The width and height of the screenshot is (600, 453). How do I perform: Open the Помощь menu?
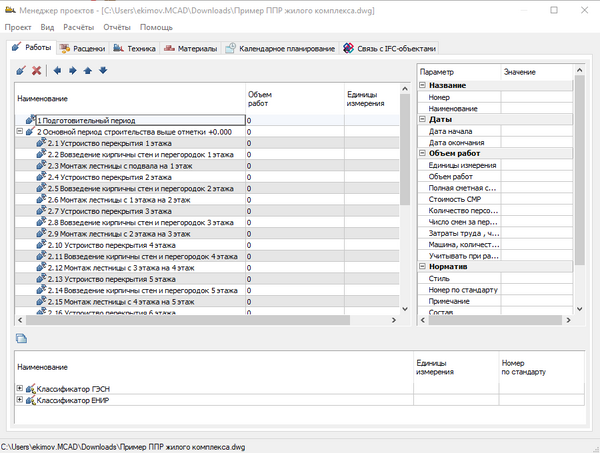(156, 27)
